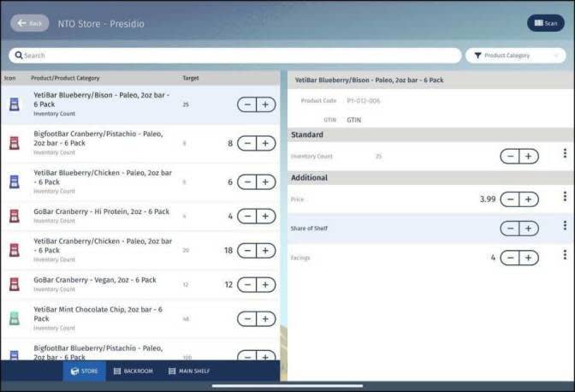Decrease count for BigfootBar Cranberry/Pistachio
Image resolution: width=575 pixels, height=392 pixels.
coord(247,144)
